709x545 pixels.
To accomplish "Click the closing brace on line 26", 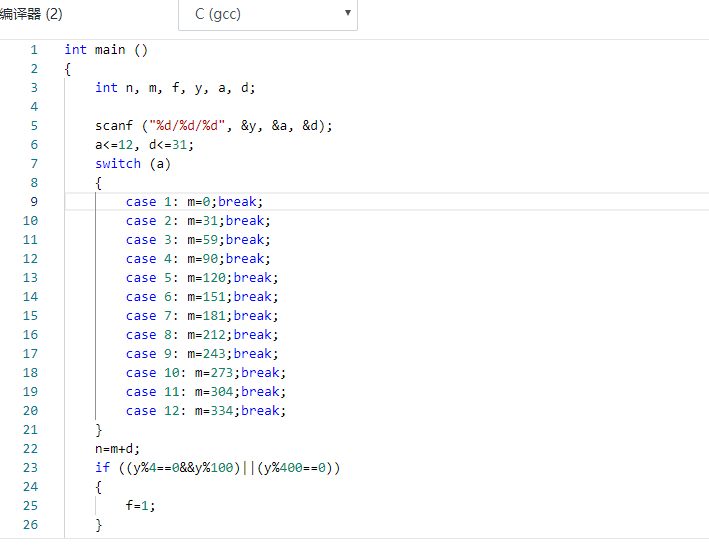I will pos(99,525).
